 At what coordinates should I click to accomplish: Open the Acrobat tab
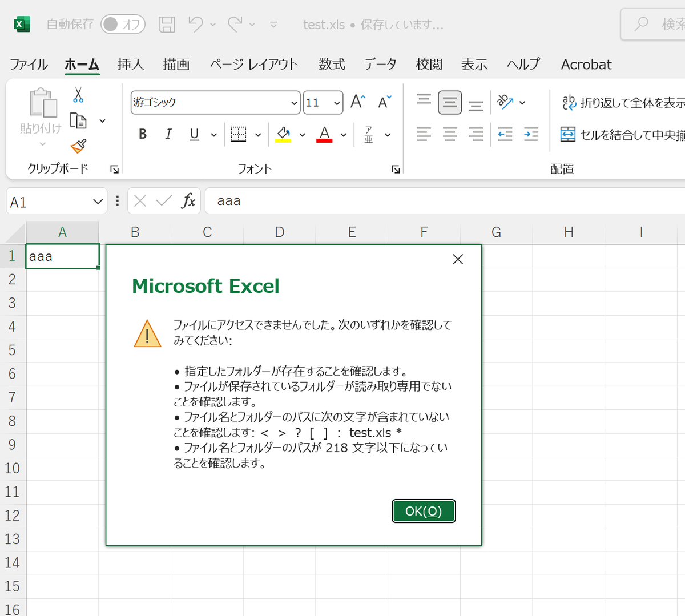(x=586, y=65)
